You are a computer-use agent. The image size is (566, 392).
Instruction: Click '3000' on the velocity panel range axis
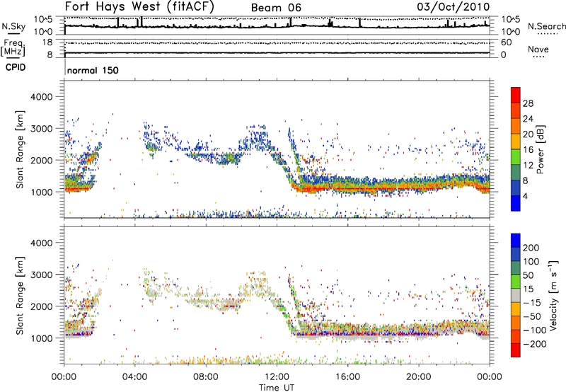point(41,275)
